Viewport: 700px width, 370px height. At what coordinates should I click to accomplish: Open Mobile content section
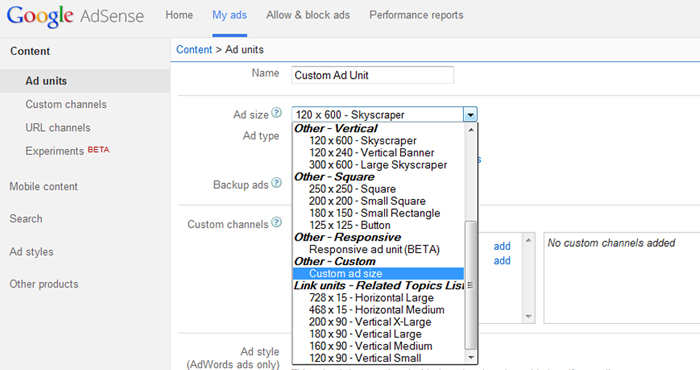tap(43, 187)
